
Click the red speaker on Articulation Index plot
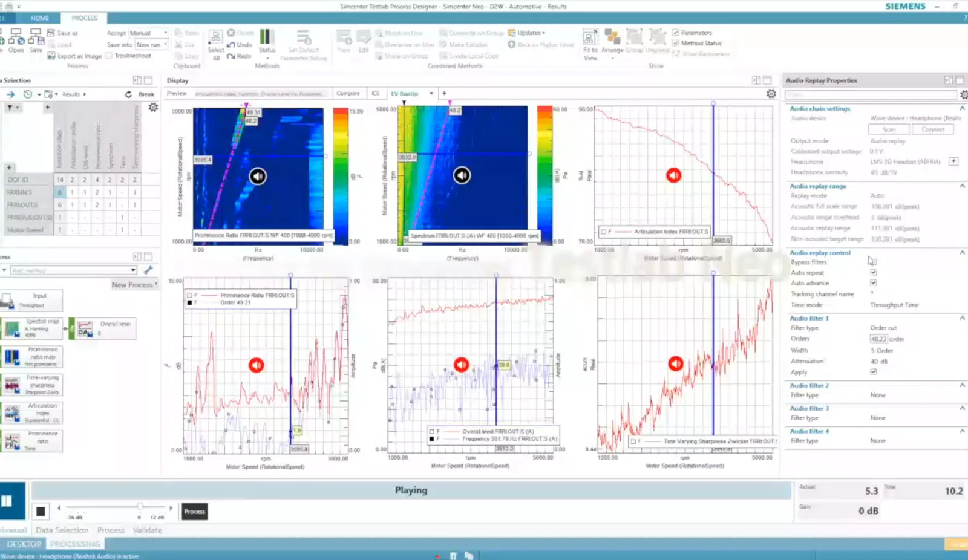tap(673, 175)
